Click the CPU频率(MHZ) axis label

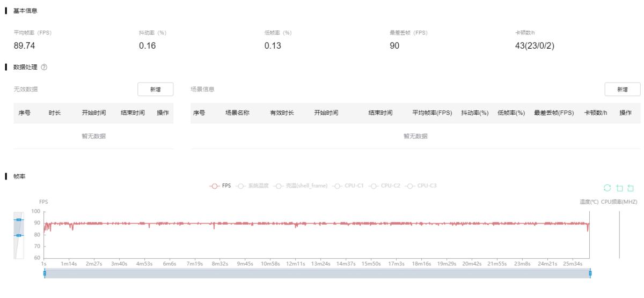point(619,202)
